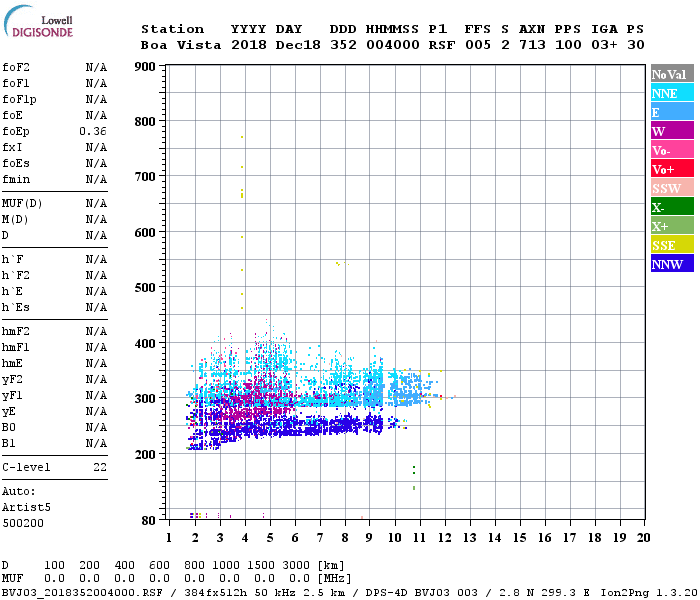Select the Vo- pink legend swatch

672,150
